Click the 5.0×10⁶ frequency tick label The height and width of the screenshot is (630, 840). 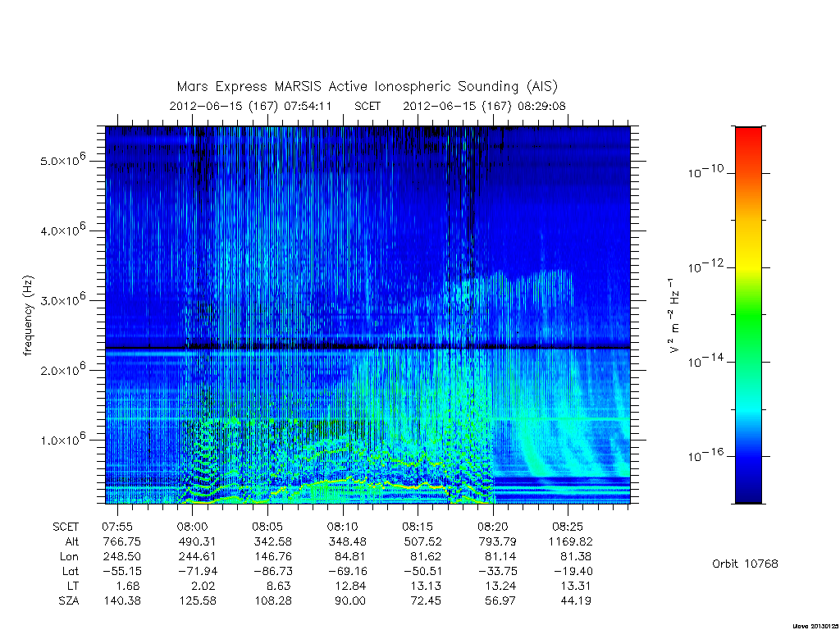(x=63, y=158)
